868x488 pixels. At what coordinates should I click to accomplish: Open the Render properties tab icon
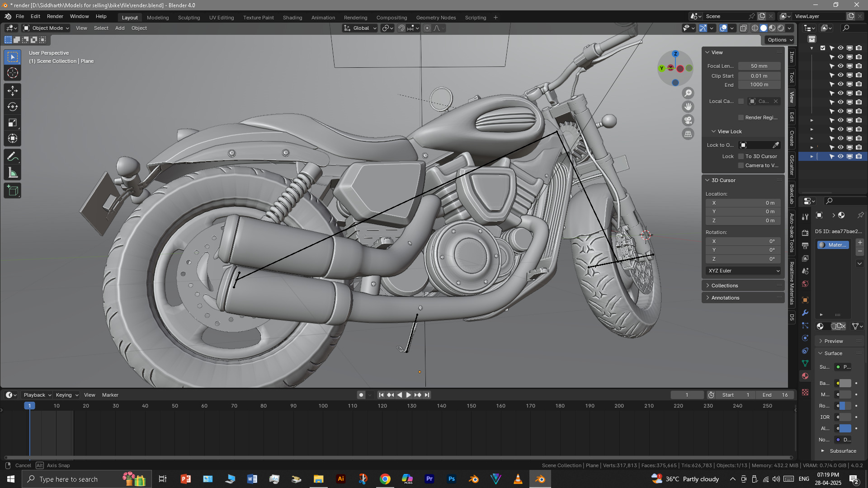point(805,233)
